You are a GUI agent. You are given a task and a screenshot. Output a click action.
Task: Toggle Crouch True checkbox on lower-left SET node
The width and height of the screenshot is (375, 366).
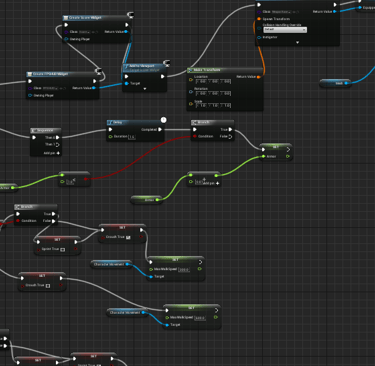coord(48,286)
